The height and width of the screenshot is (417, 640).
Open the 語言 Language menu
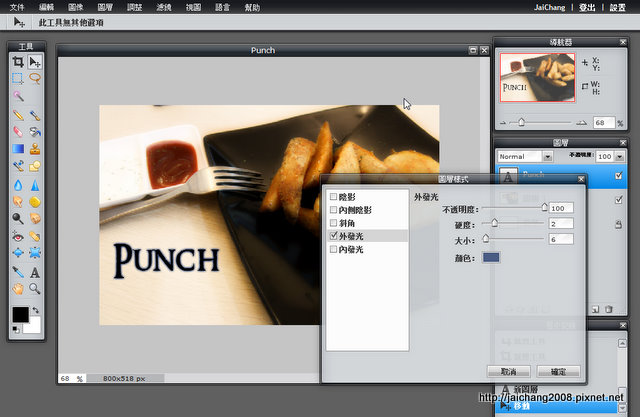[x=222, y=7]
